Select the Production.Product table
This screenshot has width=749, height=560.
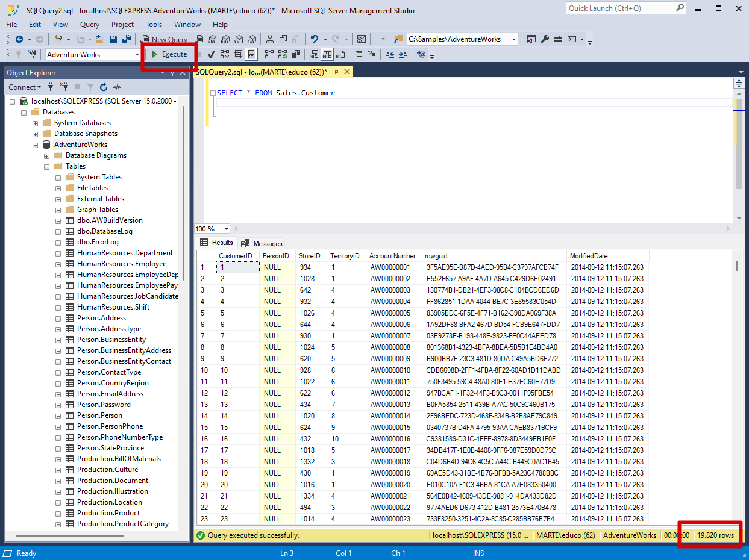(108, 513)
